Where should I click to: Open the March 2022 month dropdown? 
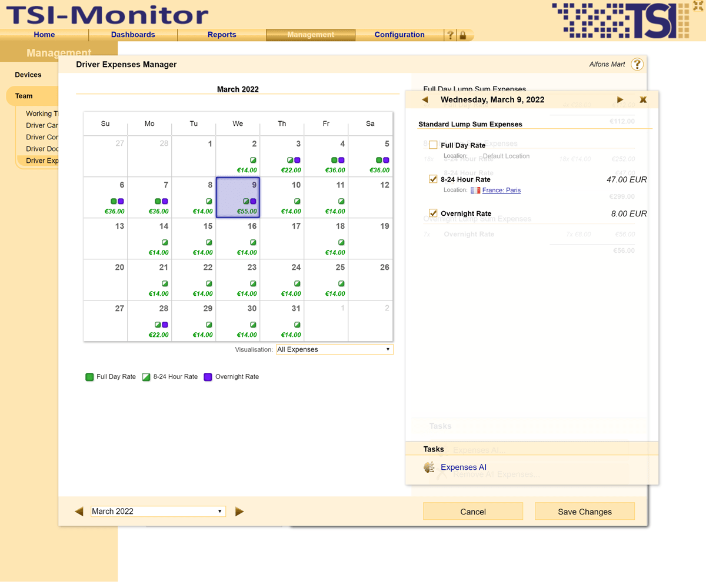point(158,512)
